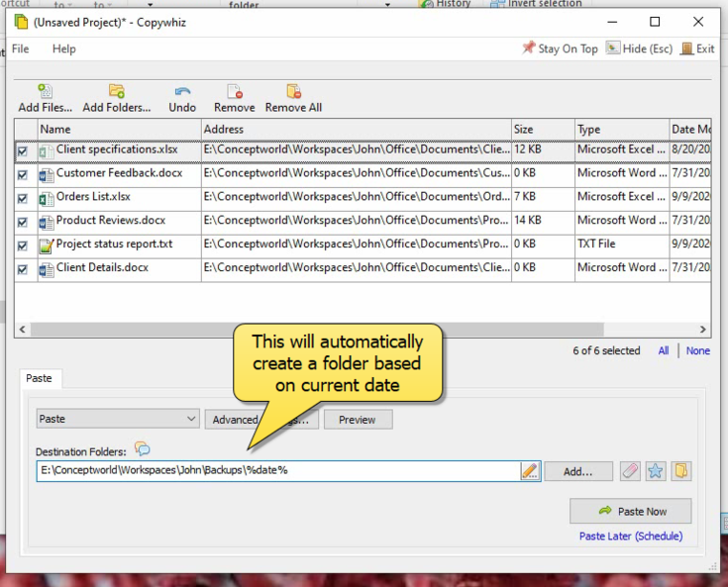Click the Remove toolbar icon
This screenshot has width=728, height=587.
[x=235, y=91]
